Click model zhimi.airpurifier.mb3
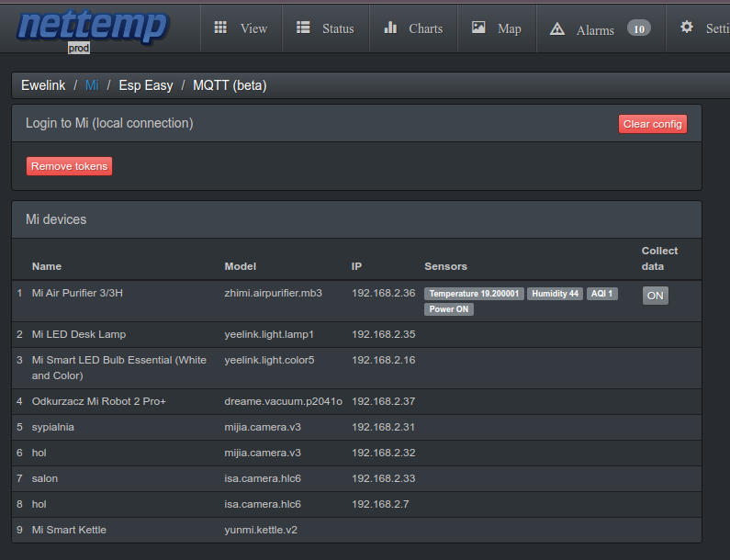This screenshot has height=560, width=730. pos(273,293)
